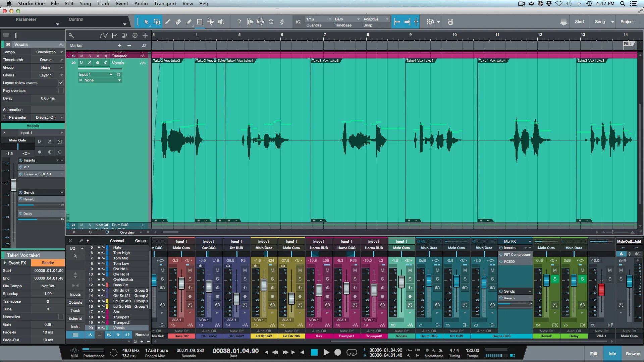Expand the Event FX section
The image size is (644, 362).
pyautogui.click(x=5, y=263)
